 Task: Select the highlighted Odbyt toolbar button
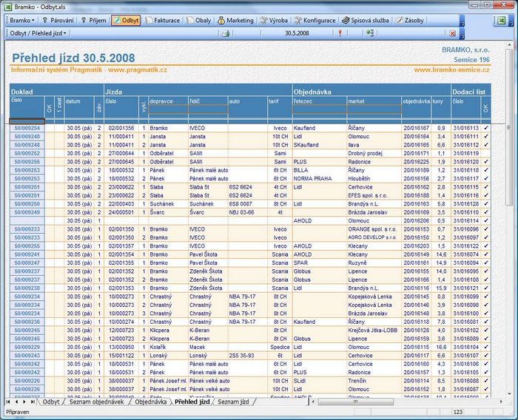126,21
